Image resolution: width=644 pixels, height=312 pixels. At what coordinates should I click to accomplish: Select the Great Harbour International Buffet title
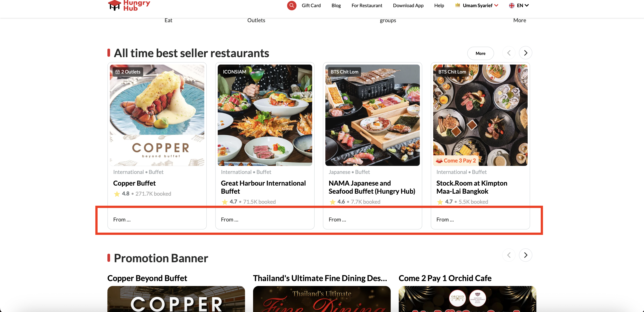(263, 187)
